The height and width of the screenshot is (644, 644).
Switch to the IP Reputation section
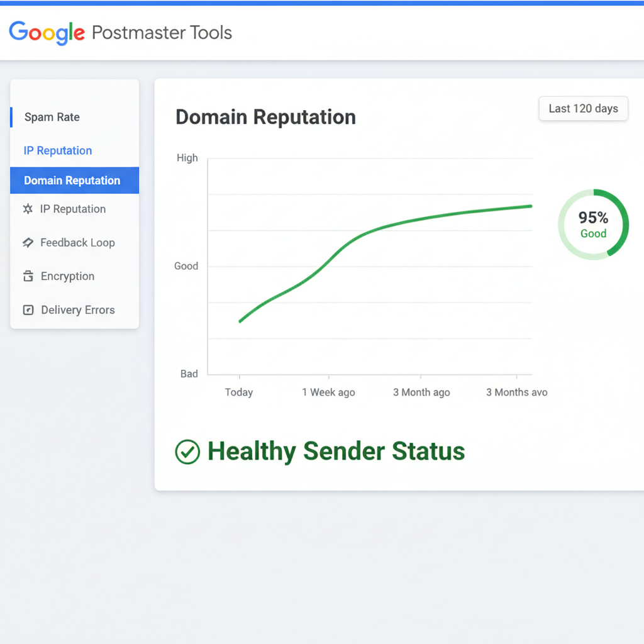tap(58, 150)
